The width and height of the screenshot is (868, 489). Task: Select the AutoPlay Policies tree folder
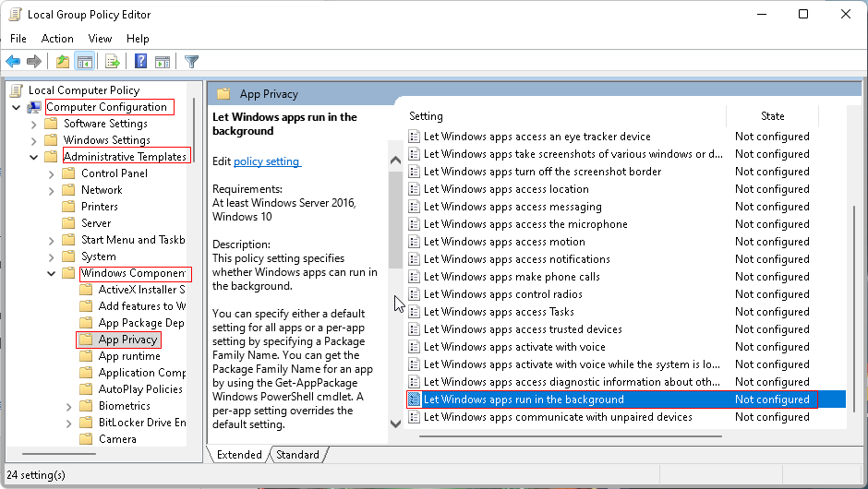(x=140, y=388)
